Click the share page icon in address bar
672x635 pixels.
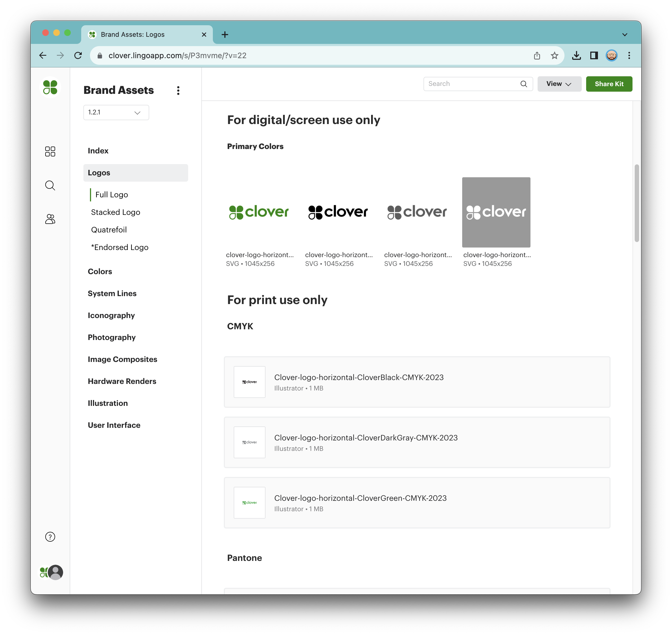click(537, 55)
